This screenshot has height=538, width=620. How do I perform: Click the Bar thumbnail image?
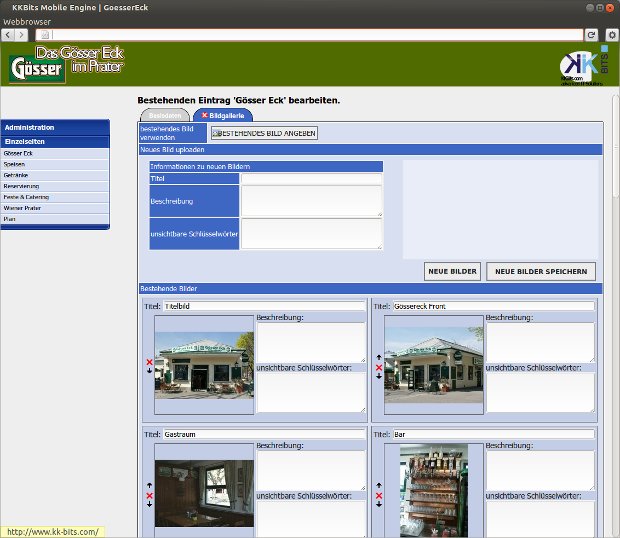point(434,490)
